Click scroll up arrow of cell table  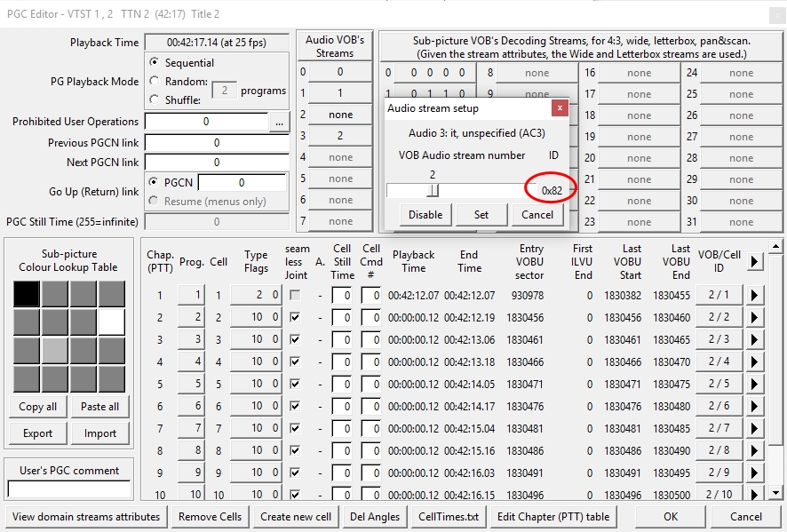776,246
